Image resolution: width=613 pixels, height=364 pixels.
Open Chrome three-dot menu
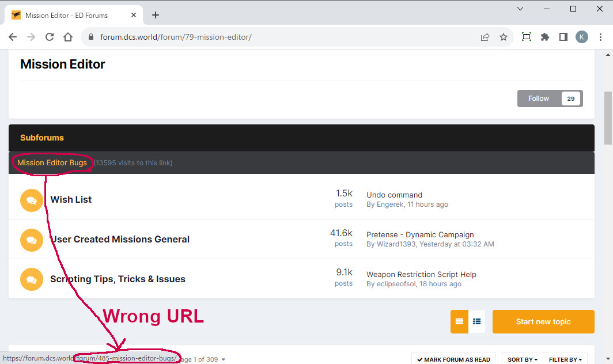point(600,37)
